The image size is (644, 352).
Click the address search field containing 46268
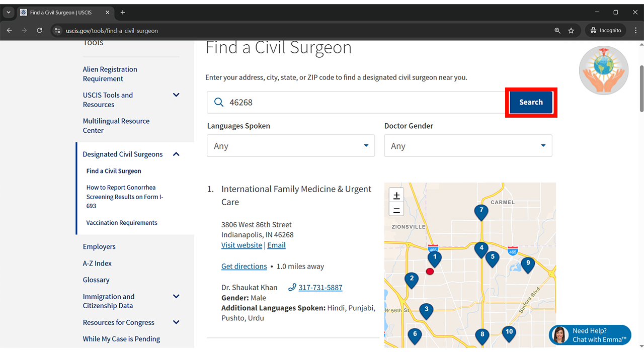tap(356, 102)
